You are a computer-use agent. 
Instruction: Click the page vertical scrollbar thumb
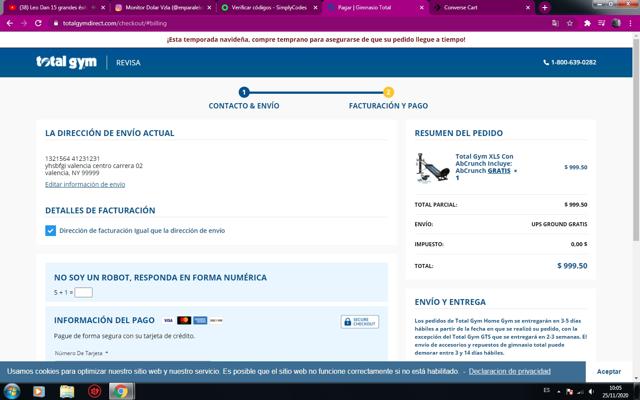(x=636, y=139)
